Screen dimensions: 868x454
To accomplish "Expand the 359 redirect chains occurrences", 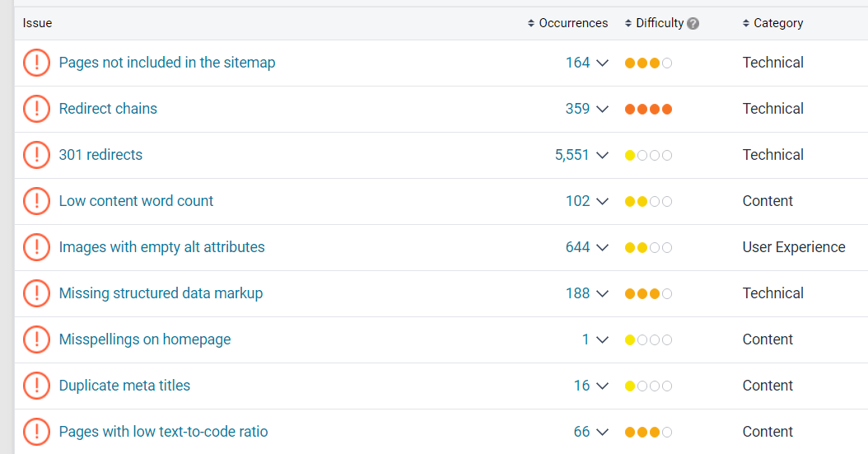I will click(x=602, y=109).
